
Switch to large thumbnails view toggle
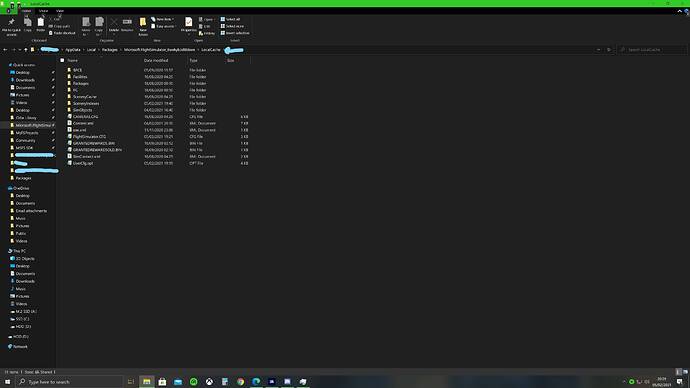pos(685,372)
